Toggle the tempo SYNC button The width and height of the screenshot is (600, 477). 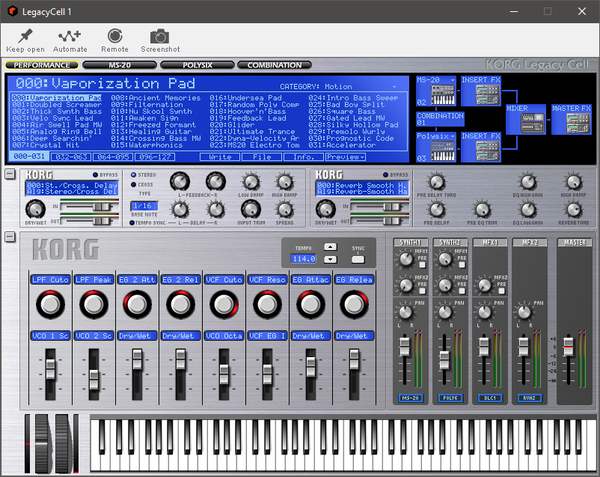pyautogui.click(x=358, y=259)
